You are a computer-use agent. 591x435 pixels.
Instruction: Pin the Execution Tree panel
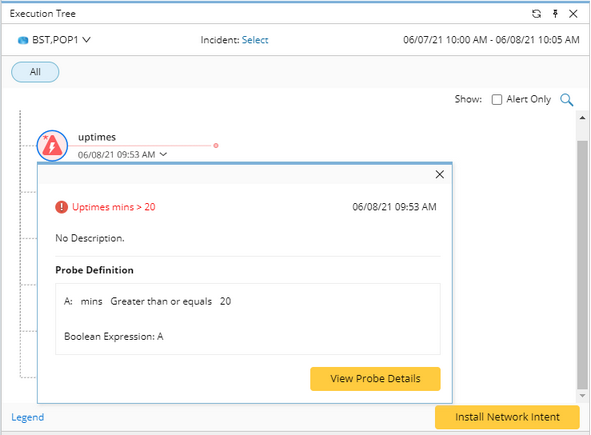pos(555,14)
